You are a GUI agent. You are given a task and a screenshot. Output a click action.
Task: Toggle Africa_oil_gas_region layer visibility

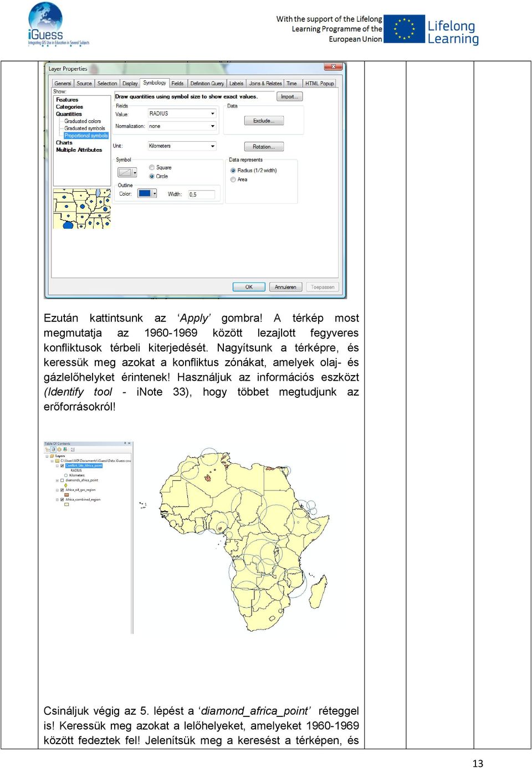(62, 490)
